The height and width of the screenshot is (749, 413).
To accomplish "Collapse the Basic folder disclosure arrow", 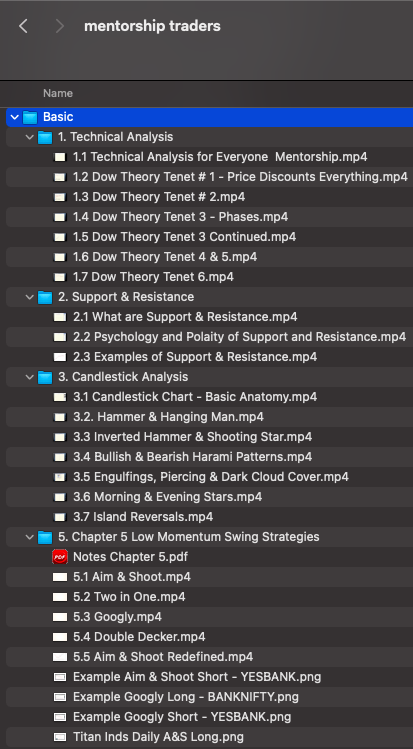I will coord(15,117).
